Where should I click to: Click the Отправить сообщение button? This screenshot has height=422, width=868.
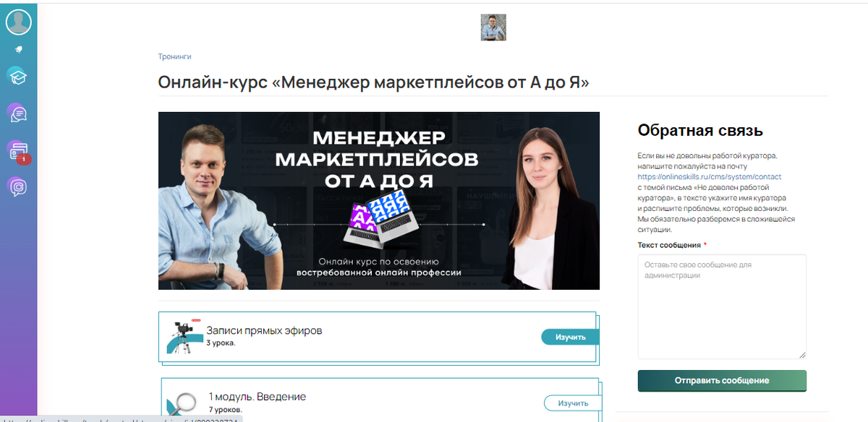(722, 380)
